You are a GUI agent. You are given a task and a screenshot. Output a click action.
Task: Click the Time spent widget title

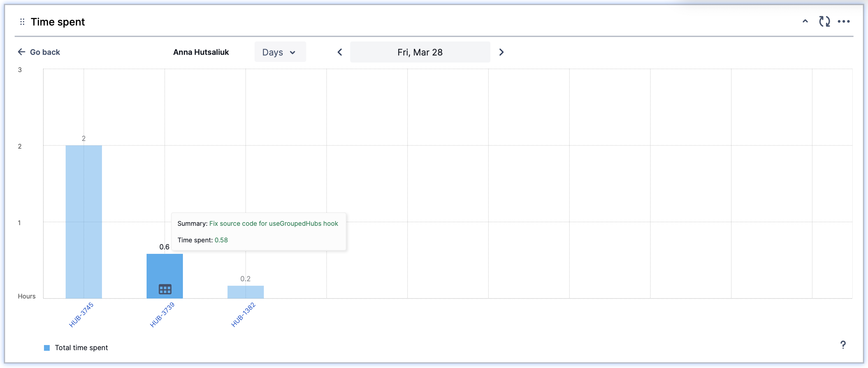tap(58, 22)
